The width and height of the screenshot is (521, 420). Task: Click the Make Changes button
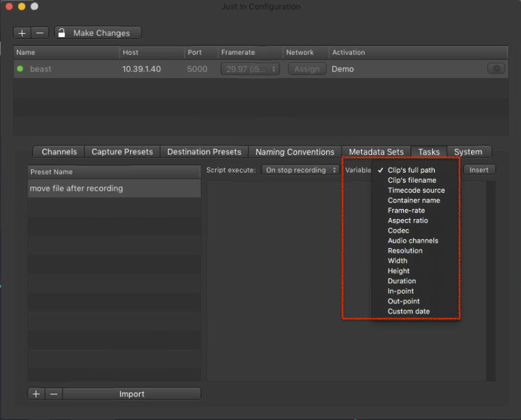(98, 33)
